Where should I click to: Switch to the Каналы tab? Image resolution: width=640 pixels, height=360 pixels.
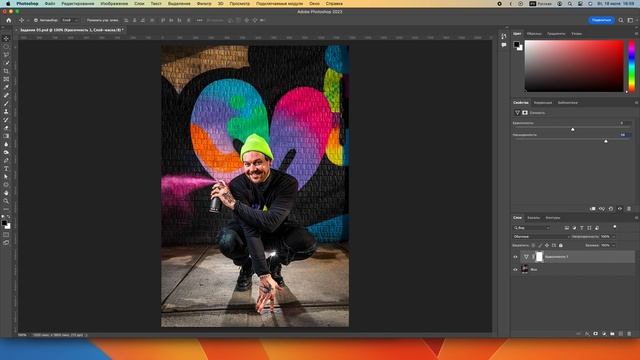pos(533,218)
